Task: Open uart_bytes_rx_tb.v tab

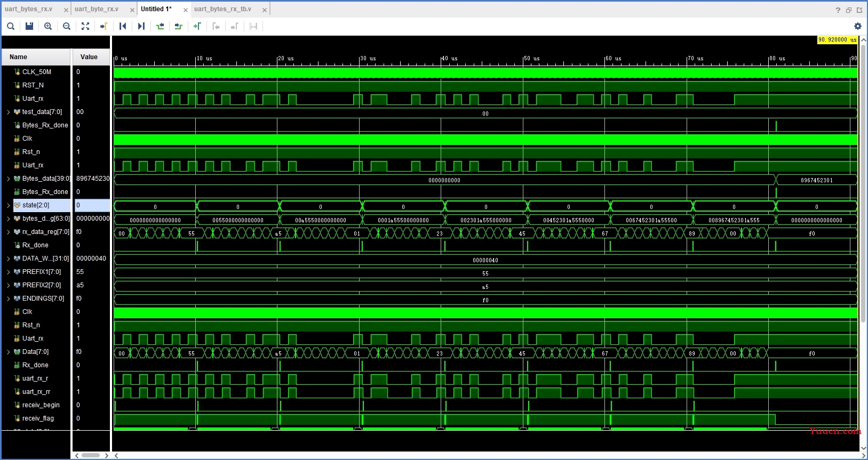Action: click(223, 9)
